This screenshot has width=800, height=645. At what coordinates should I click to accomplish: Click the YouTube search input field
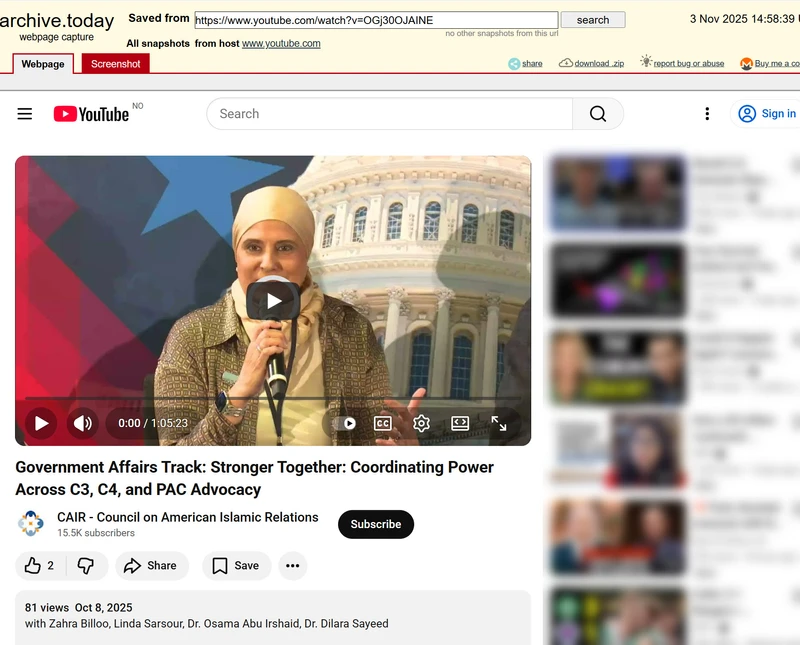(x=390, y=114)
